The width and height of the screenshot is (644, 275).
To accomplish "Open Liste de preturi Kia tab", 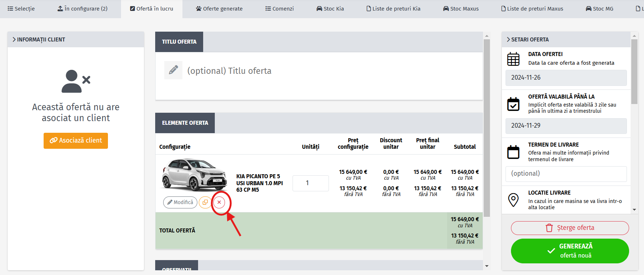I will click(393, 9).
